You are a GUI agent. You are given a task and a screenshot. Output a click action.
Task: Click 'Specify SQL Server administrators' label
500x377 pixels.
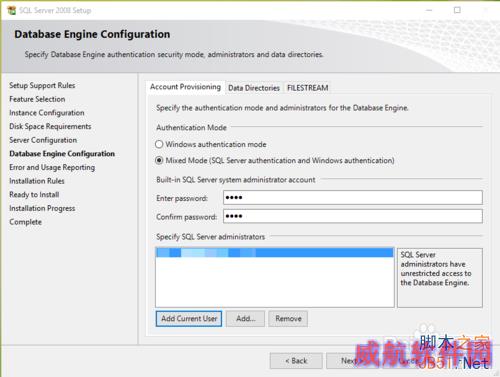211,237
